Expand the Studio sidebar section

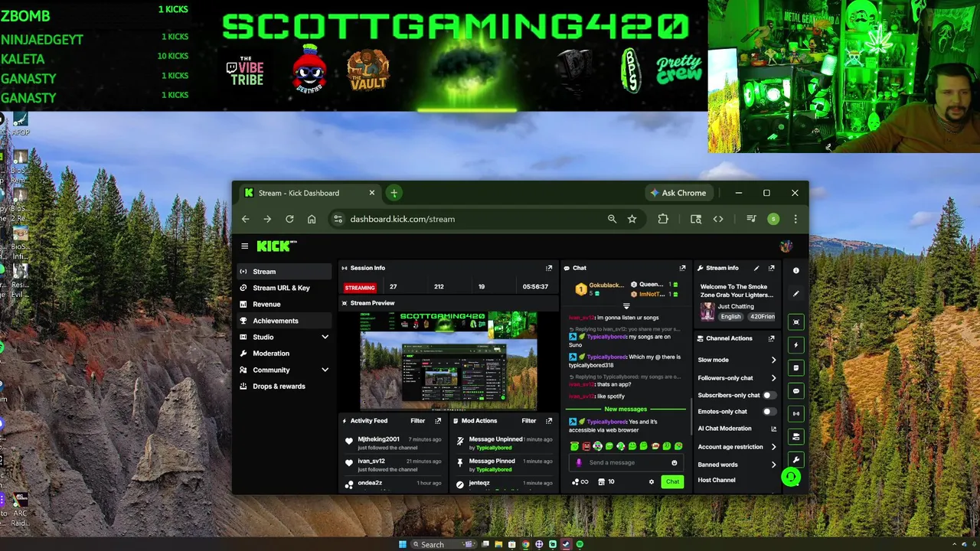pos(325,337)
